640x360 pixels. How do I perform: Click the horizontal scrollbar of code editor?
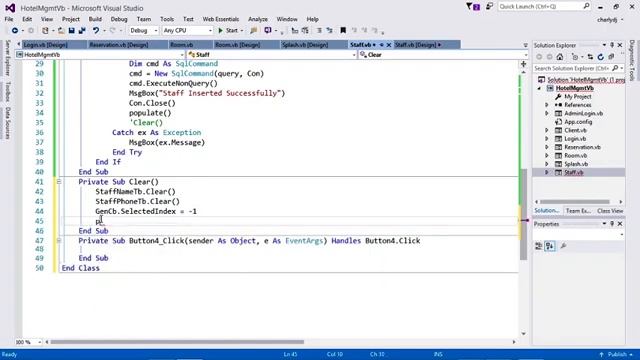[177, 342]
